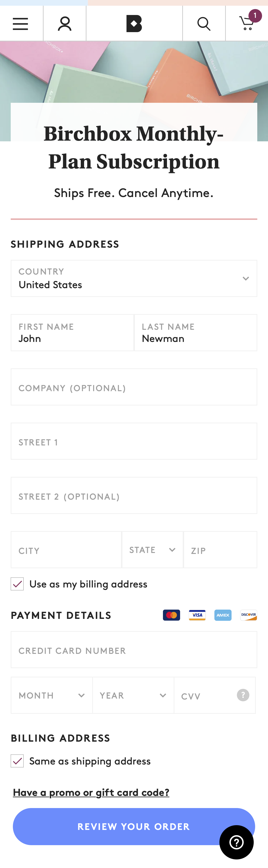The image size is (268, 868).
Task: Open the expiration Month dropdown
Action: click(81, 695)
